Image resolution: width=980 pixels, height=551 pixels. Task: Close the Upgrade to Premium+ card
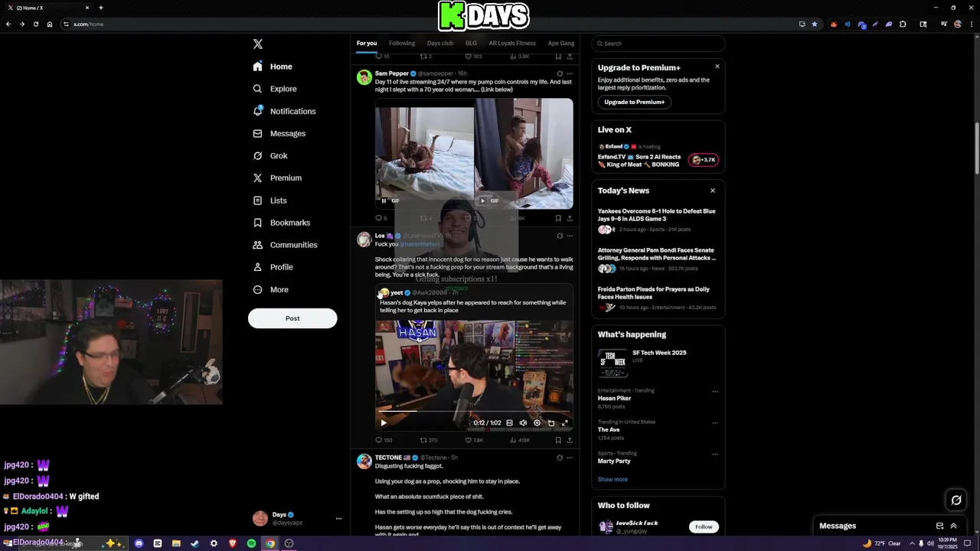coord(717,67)
